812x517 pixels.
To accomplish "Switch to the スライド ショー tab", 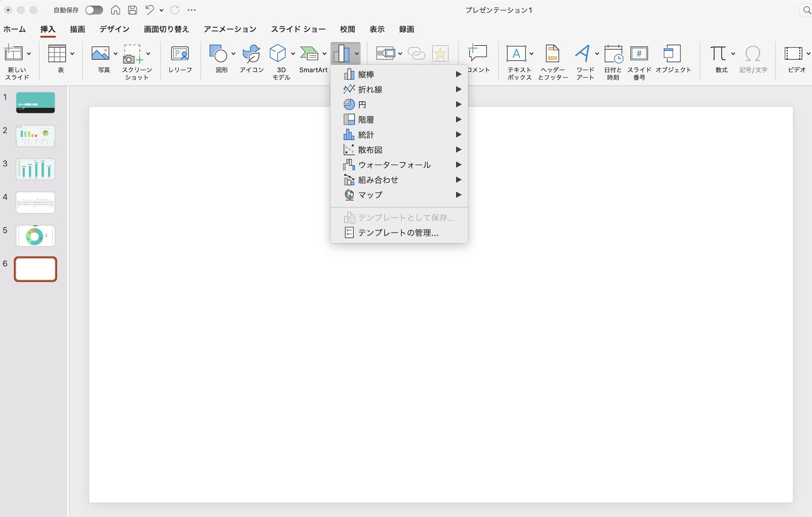I will 298,29.
